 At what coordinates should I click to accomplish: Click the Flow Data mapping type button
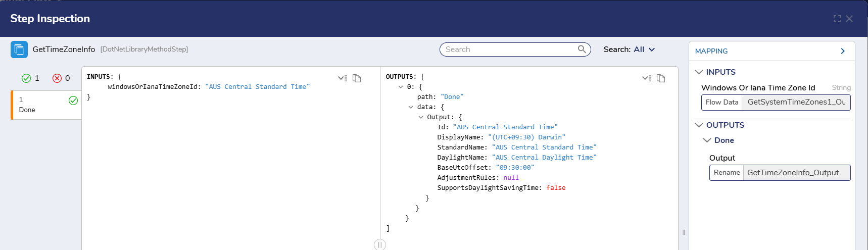[722, 102]
